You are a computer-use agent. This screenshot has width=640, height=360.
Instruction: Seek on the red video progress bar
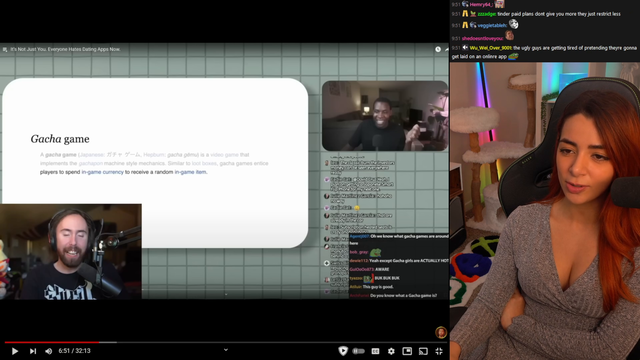pyautogui.click(x=52, y=342)
